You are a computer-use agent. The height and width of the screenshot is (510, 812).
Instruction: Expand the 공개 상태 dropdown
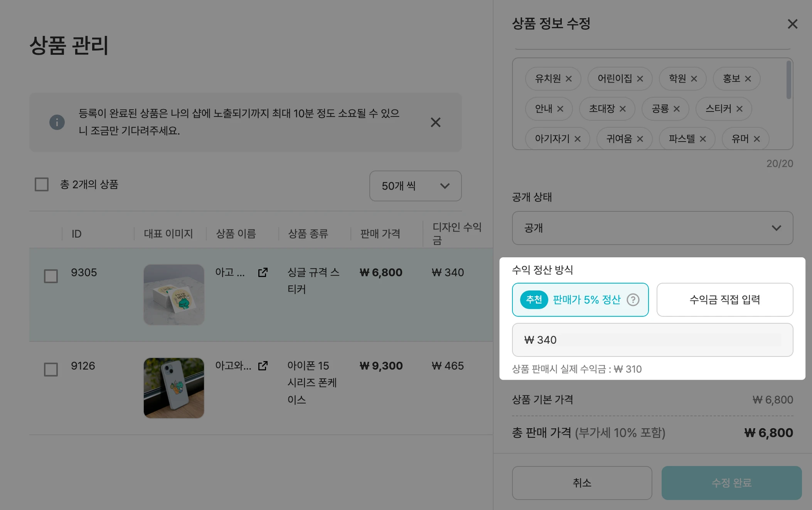coord(652,228)
